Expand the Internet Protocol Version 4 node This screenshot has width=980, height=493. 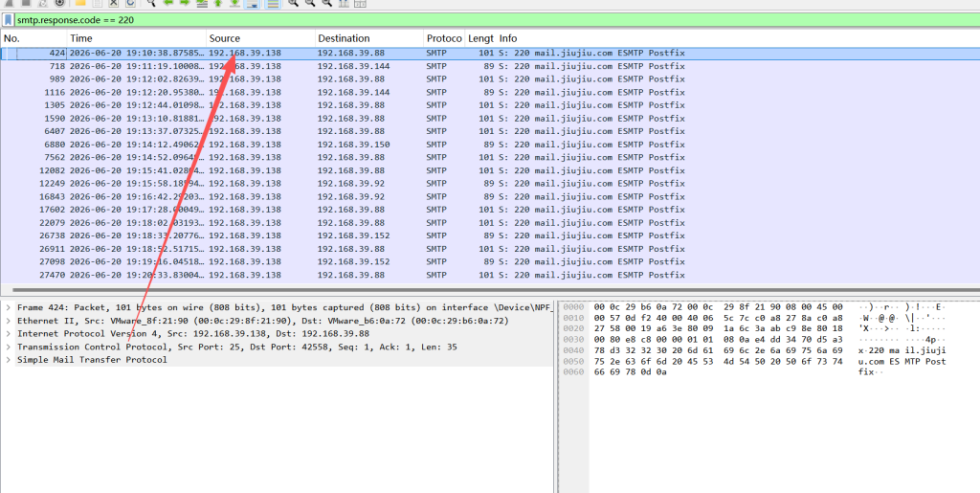pos(8,334)
